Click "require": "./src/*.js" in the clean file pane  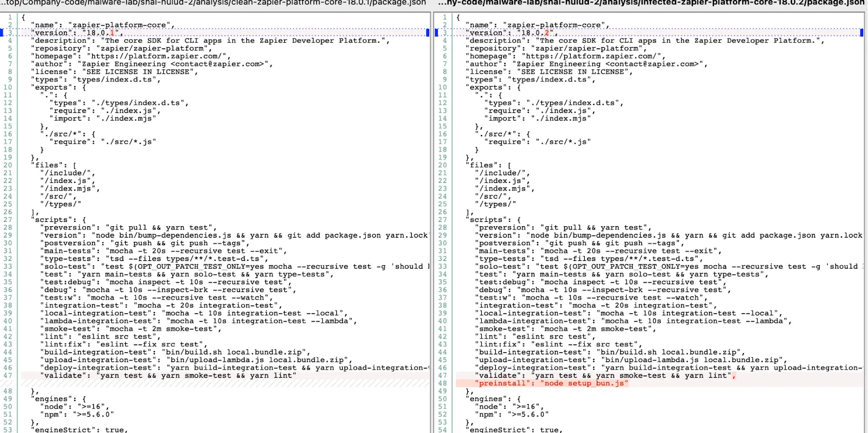[103, 142]
